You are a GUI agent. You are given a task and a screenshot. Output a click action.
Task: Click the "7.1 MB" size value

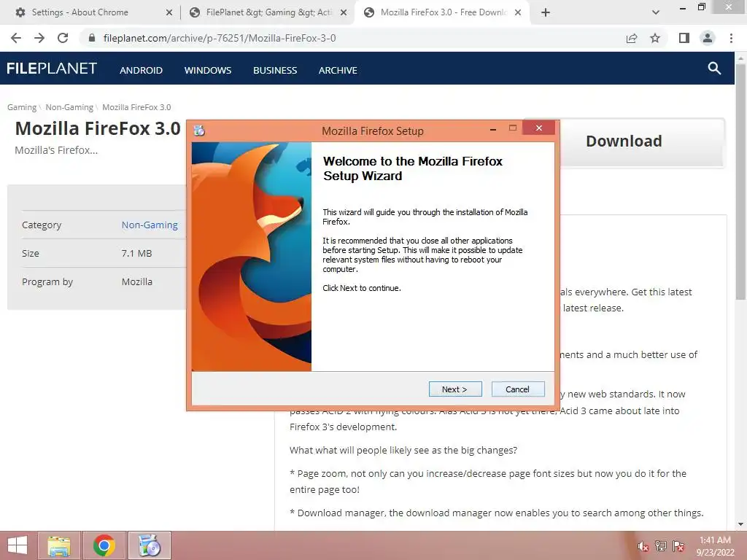pyautogui.click(x=136, y=253)
